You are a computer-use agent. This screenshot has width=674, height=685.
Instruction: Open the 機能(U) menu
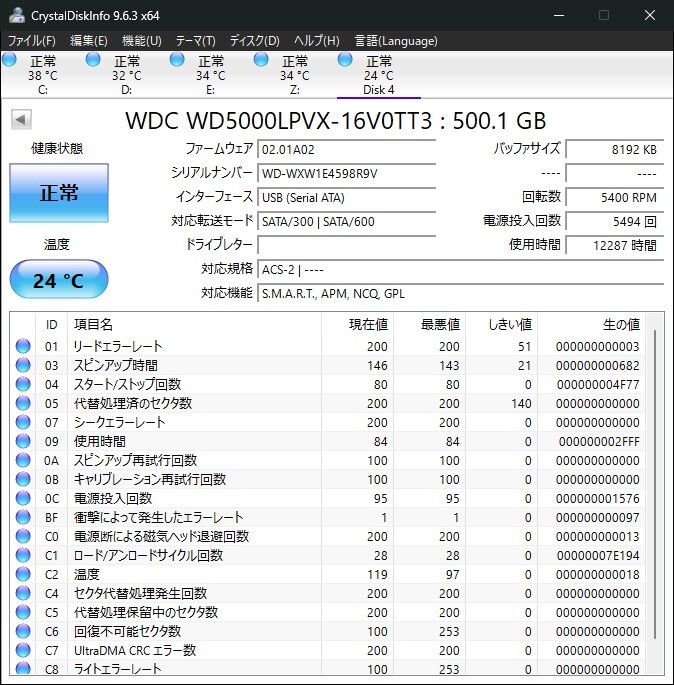(x=142, y=41)
